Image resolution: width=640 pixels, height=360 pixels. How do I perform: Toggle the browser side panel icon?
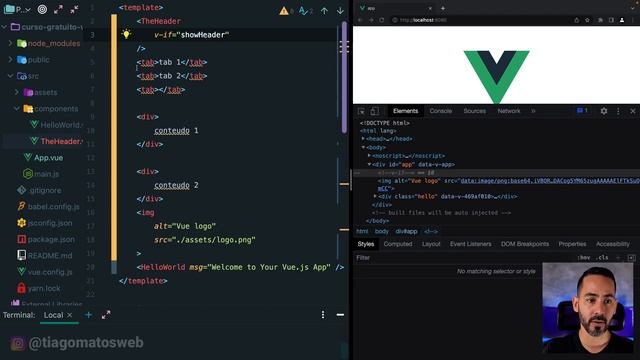611,20
